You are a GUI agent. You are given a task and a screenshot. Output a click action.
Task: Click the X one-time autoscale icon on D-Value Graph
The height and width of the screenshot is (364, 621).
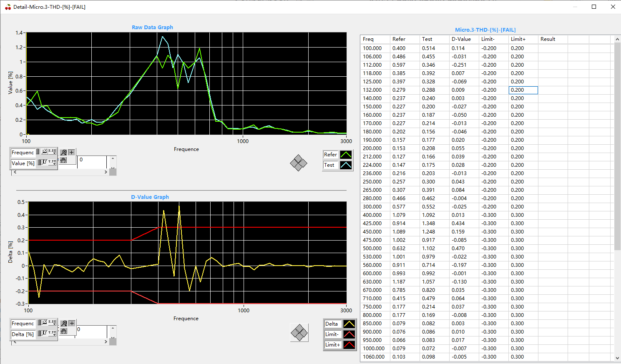pyautogui.click(x=45, y=323)
